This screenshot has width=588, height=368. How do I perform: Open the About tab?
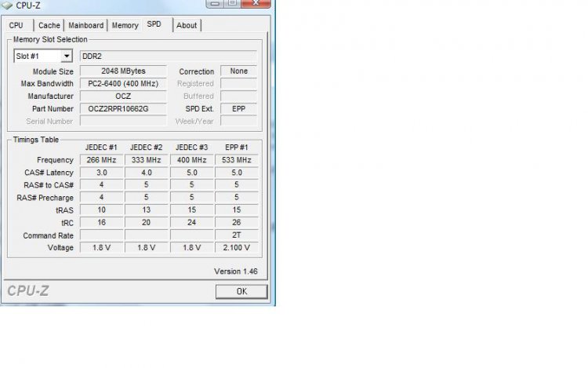pyautogui.click(x=187, y=25)
